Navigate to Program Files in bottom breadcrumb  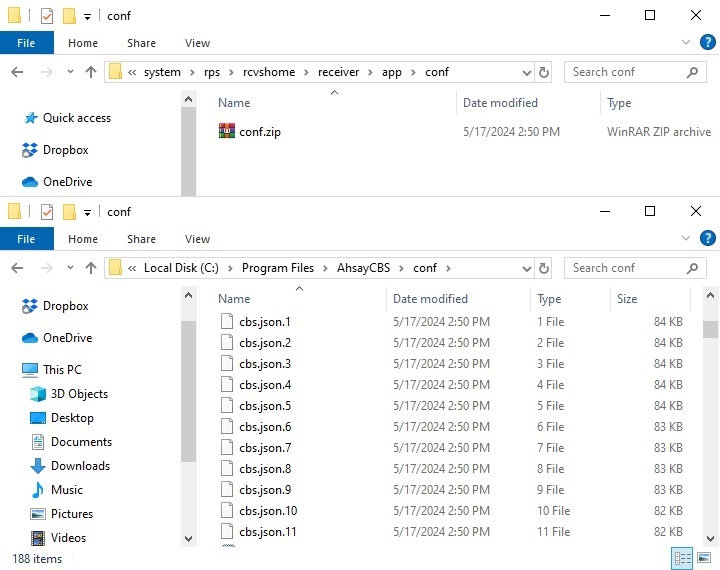(x=278, y=268)
